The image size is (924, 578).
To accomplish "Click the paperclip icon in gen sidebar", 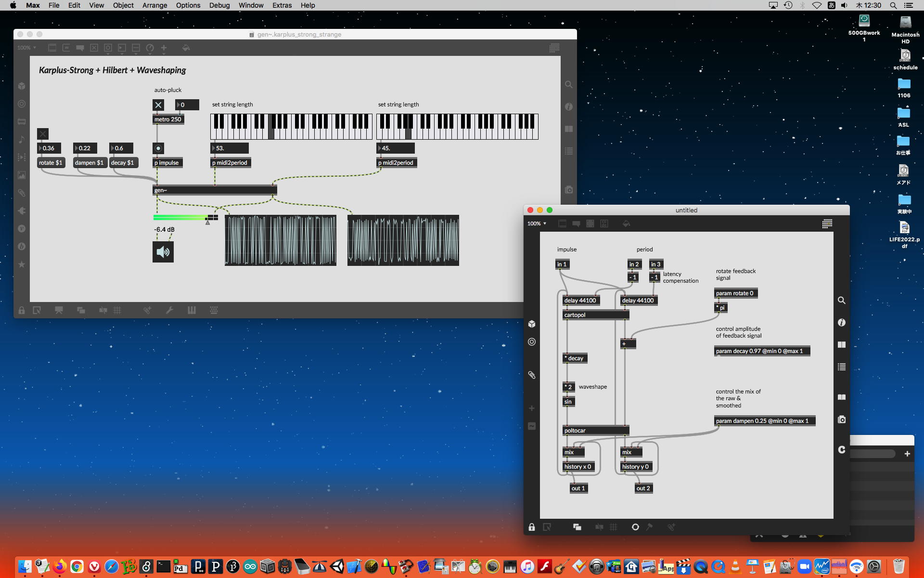I will (532, 375).
